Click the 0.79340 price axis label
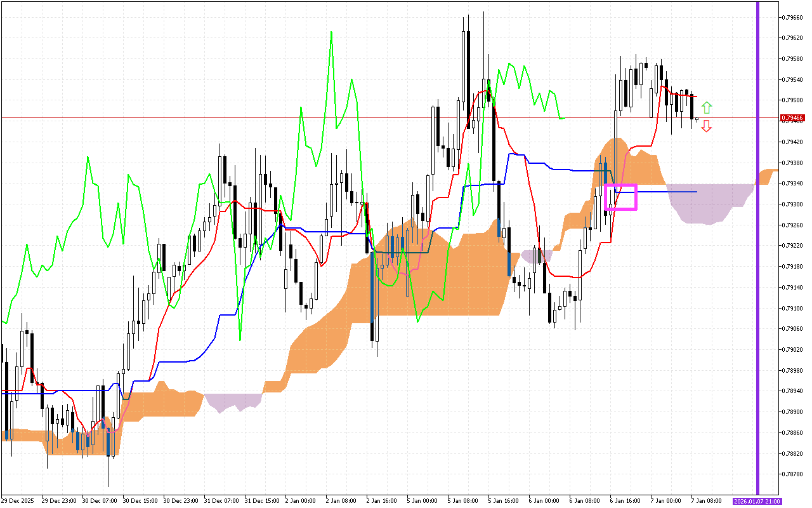812x508 pixels. pyautogui.click(x=794, y=184)
